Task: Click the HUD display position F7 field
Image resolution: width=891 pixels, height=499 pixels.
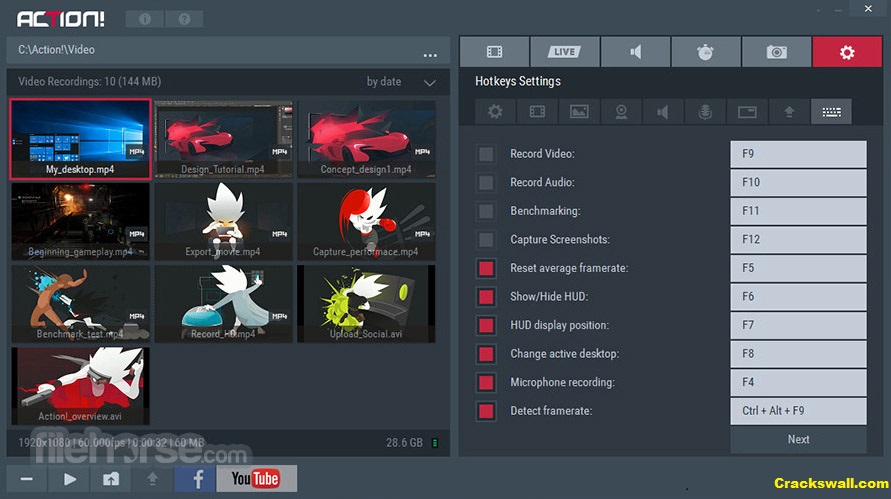Action: tap(798, 325)
